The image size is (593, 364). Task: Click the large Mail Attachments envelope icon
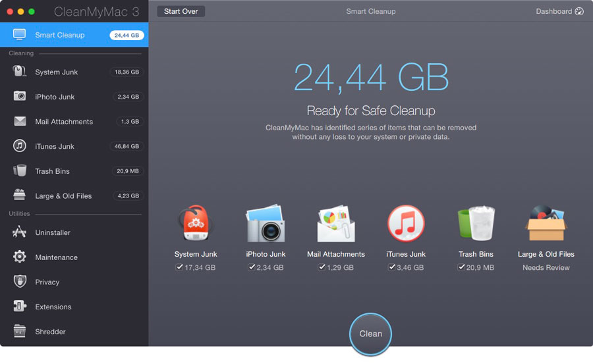pos(336,223)
